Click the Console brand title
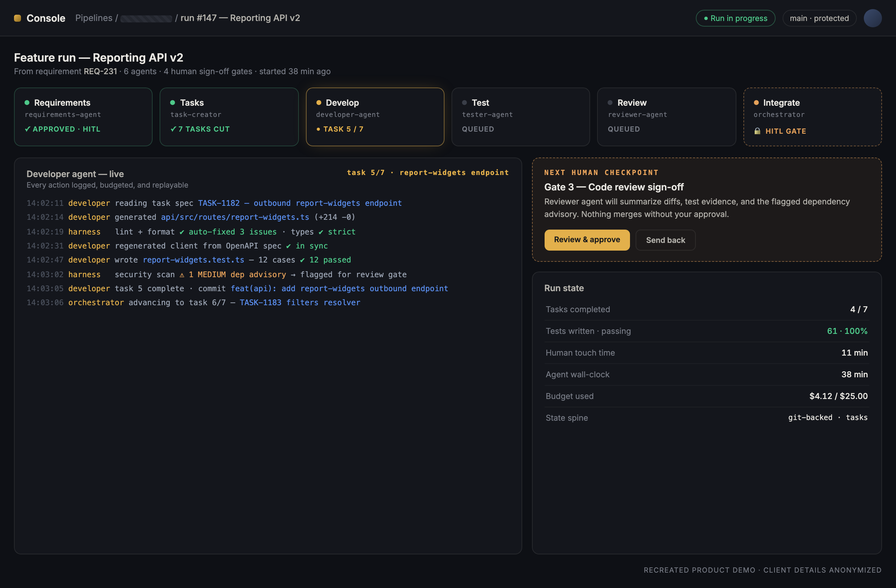The image size is (896, 588). pyautogui.click(x=46, y=18)
